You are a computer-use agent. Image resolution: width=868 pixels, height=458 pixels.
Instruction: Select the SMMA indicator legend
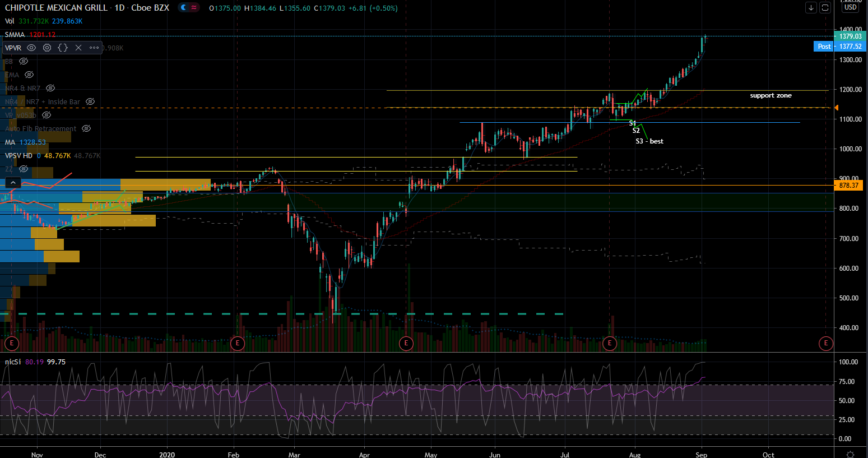click(x=15, y=35)
